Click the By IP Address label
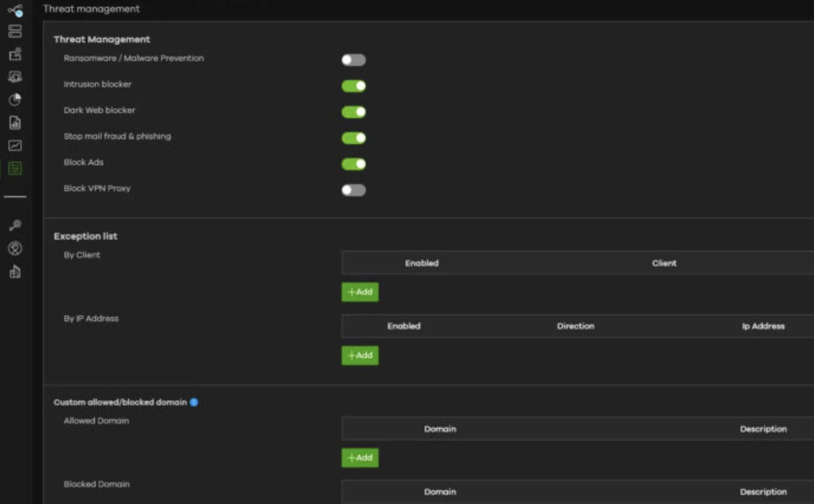 91,318
